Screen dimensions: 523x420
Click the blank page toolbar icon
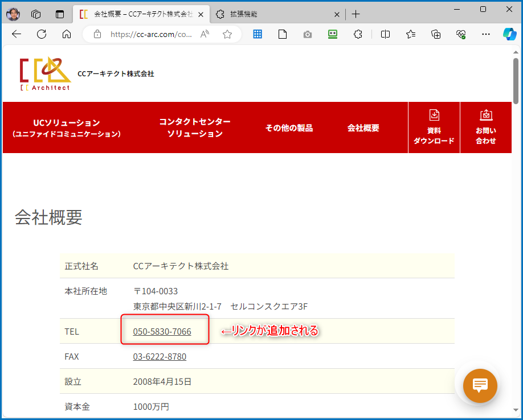(x=283, y=34)
